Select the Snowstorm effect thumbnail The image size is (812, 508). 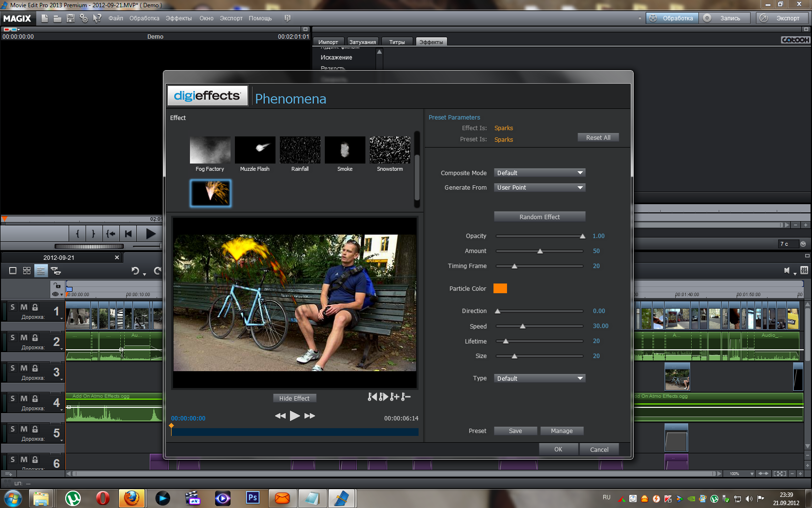pos(390,150)
